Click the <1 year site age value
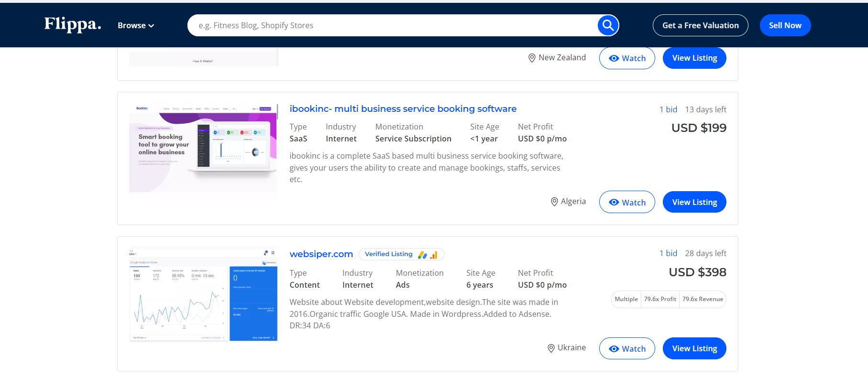 pos(484,139)
